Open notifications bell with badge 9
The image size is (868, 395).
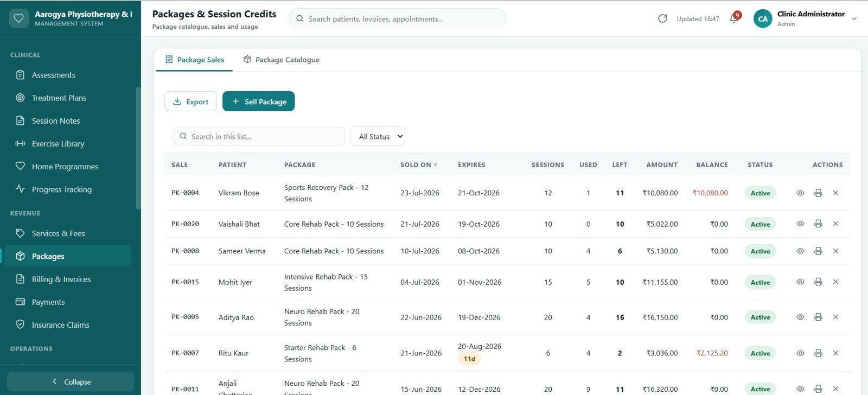734,18
